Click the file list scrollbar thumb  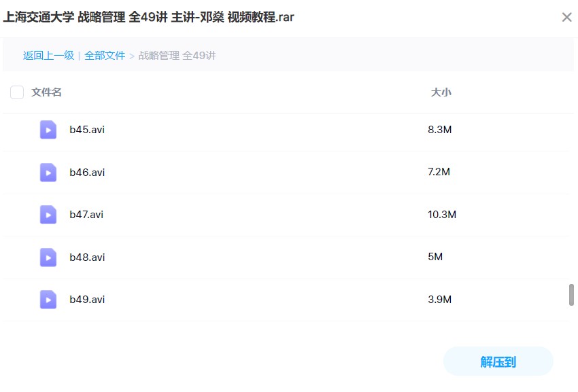click(571, 295)
